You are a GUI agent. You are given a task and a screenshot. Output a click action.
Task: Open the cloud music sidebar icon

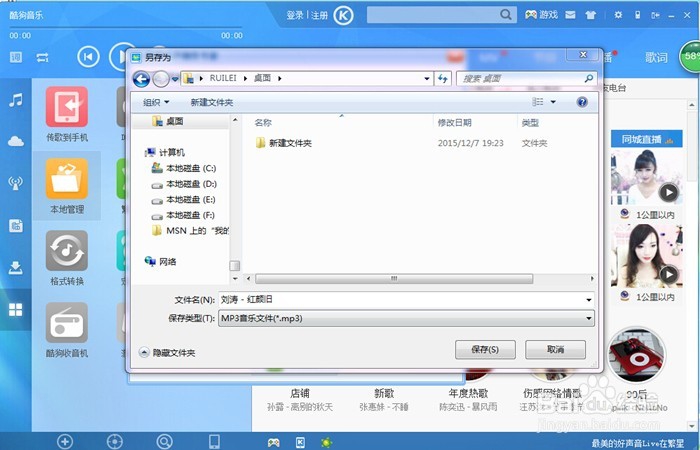[x=16, y=142]
